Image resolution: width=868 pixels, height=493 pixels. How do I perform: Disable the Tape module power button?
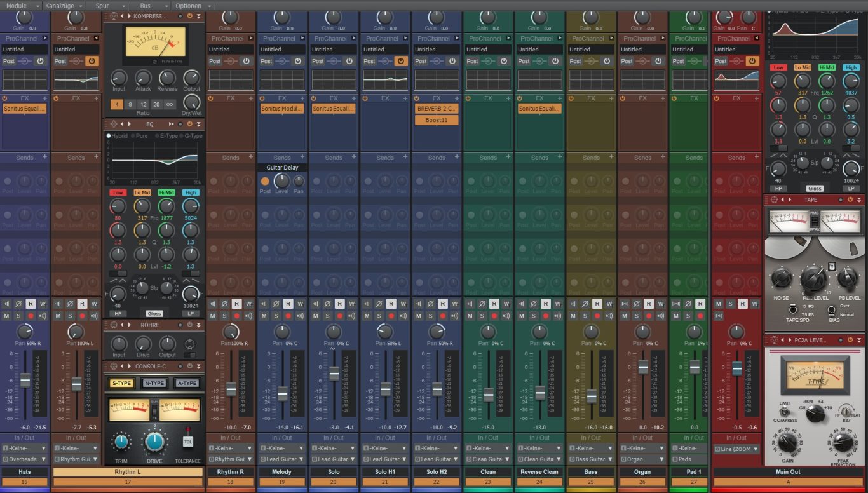(x=849, y=199)
